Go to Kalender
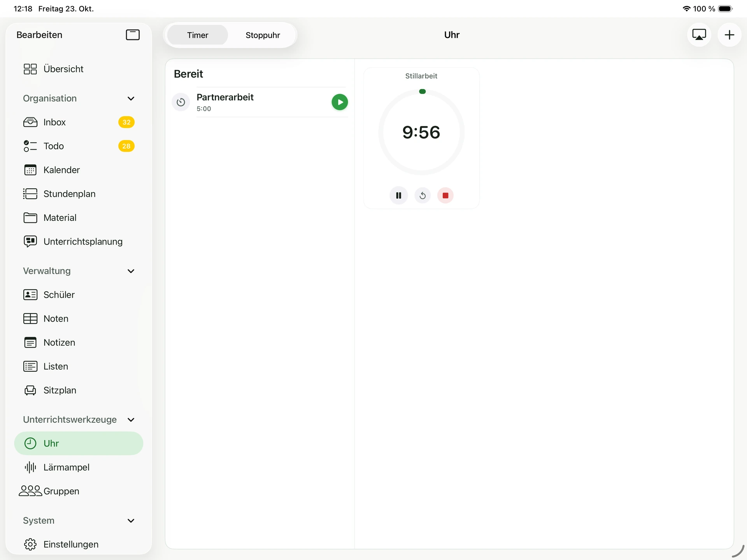747x560 pixels. tap(79, 170)
